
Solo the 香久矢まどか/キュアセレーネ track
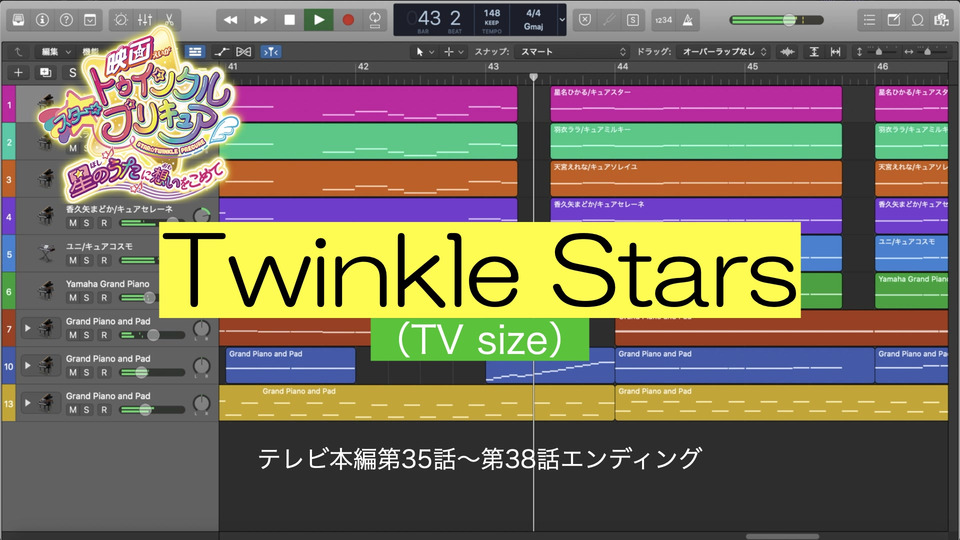(86, 223)
